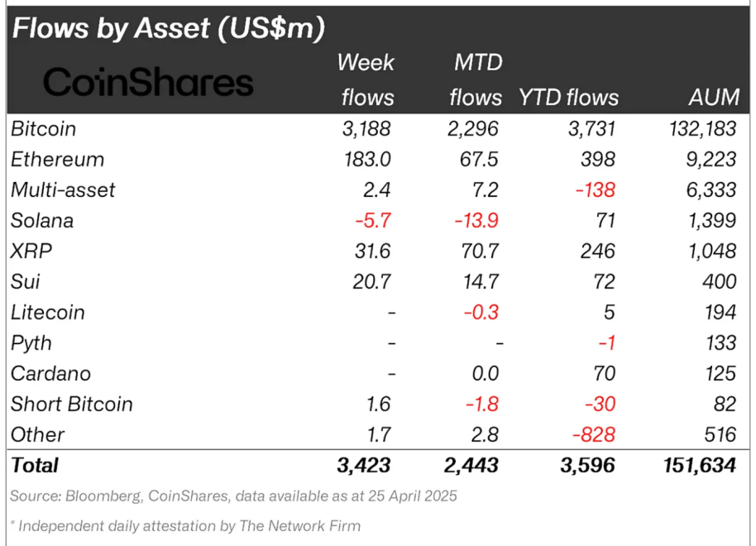
Task: Select the Short Bitcoin row label
Action: 71,405
